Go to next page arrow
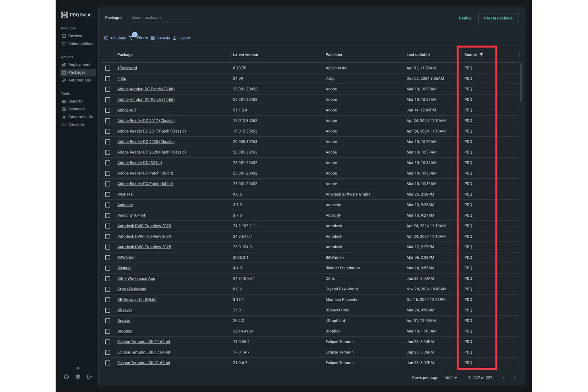The image size is (588, 392). 514,378
